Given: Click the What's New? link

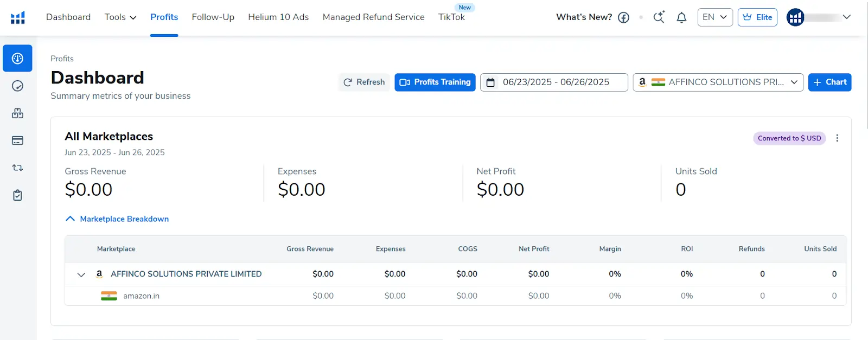Looking at the screenshot, I should pos(584,17).
